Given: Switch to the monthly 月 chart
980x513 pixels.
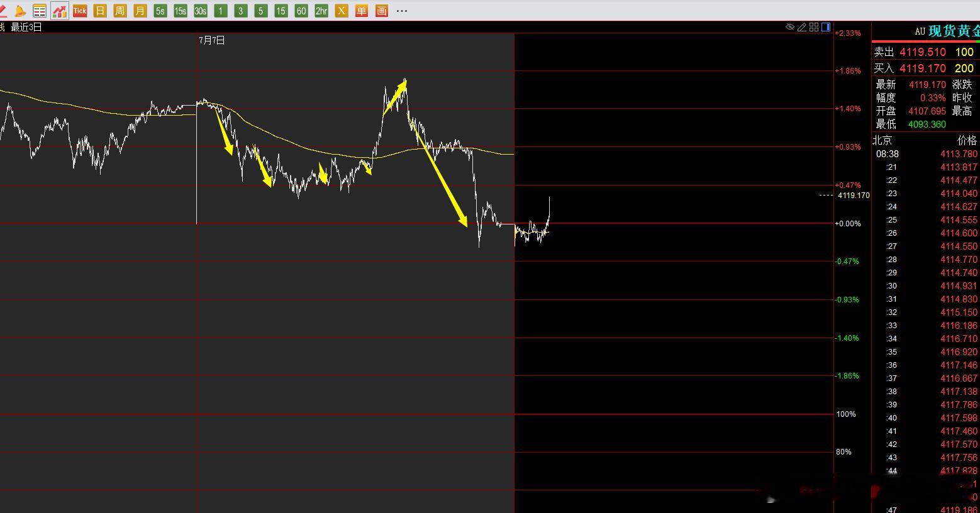Looking at the screenshot, I should pos(140,11).
